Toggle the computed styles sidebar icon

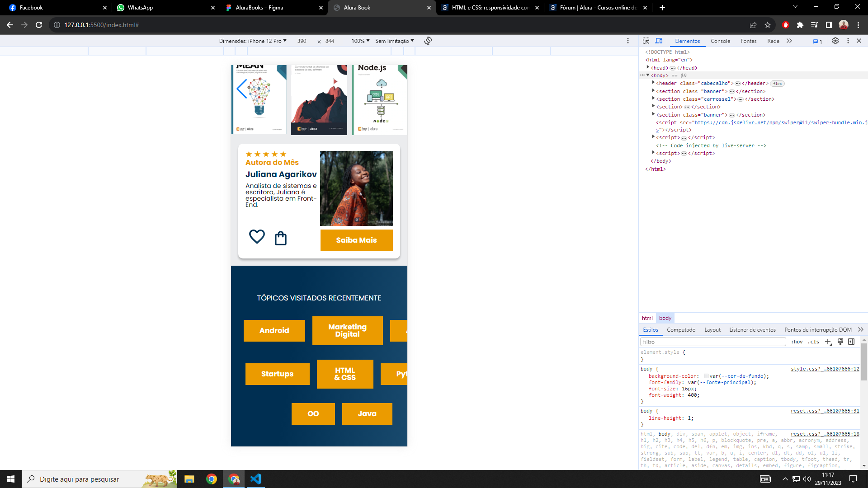coord(851,342)
